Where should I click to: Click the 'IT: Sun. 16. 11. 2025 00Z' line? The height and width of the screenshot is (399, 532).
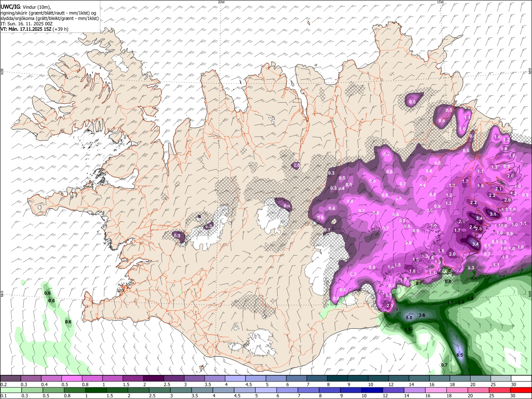click(x=27, y=24)
